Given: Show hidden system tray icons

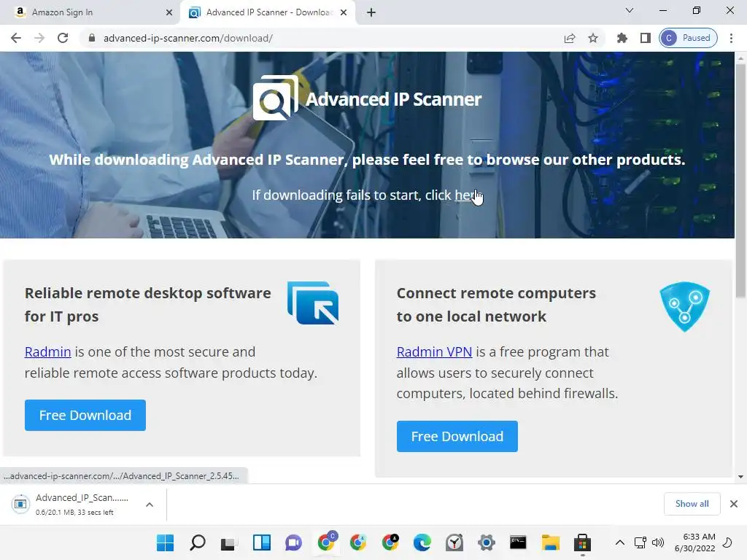Looking at the screenshot, I should pyautogui.click(x=620, y=542).
